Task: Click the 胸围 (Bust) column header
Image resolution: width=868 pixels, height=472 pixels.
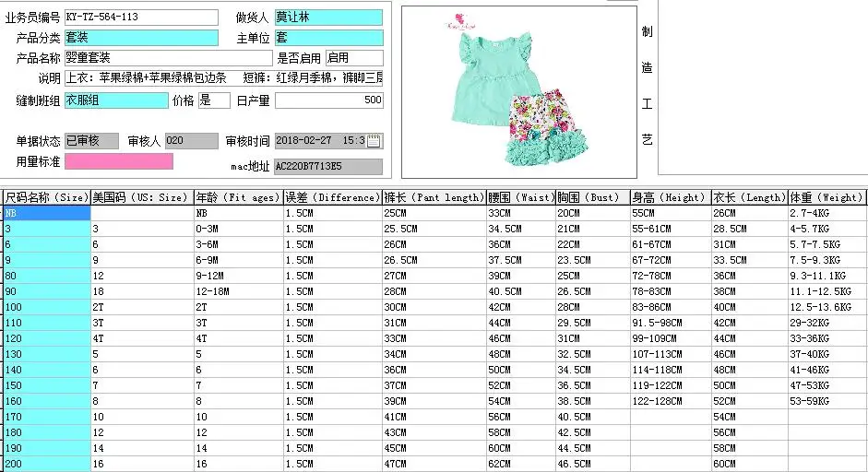Action: tap(593, 197)
